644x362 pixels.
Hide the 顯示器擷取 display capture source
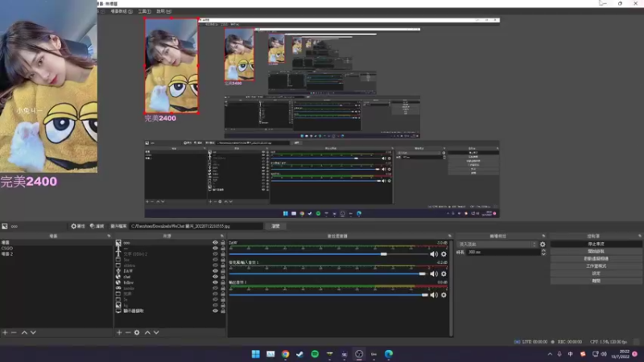click(215, 311)
